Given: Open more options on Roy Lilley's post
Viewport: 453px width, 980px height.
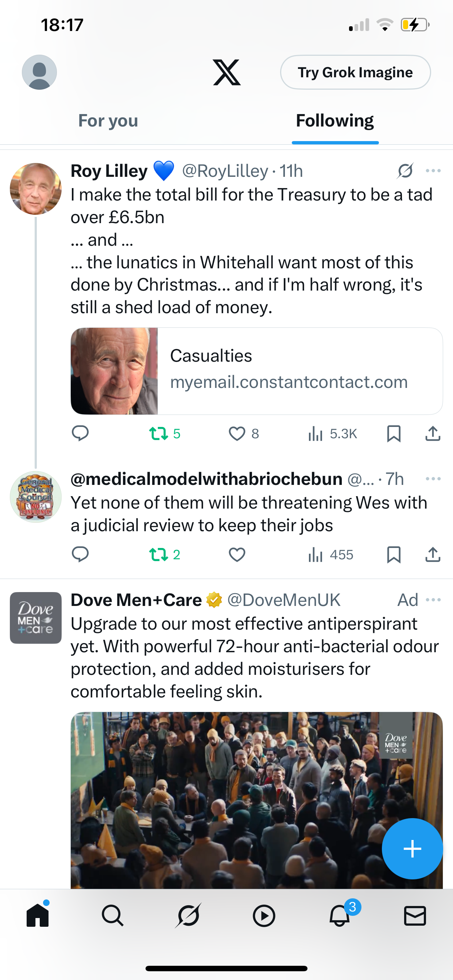Looking at the screenshot, I should coord(433,171).
